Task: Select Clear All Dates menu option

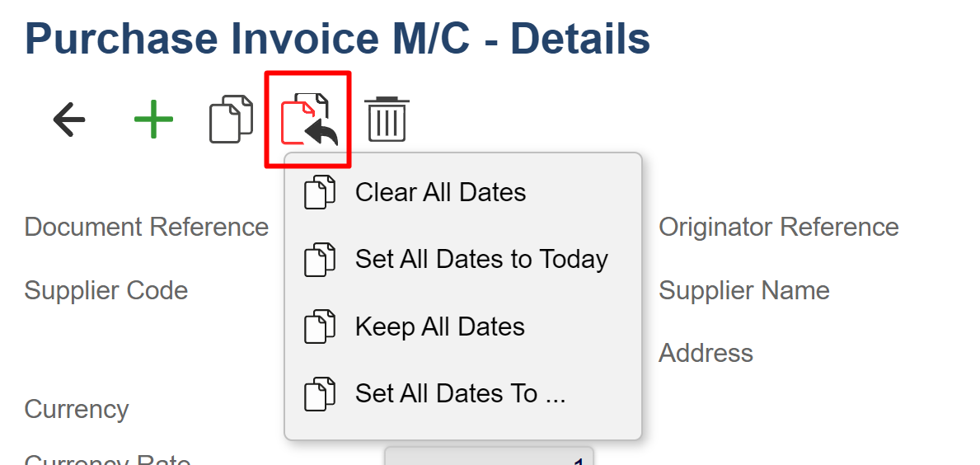Action: click(440, 193)
